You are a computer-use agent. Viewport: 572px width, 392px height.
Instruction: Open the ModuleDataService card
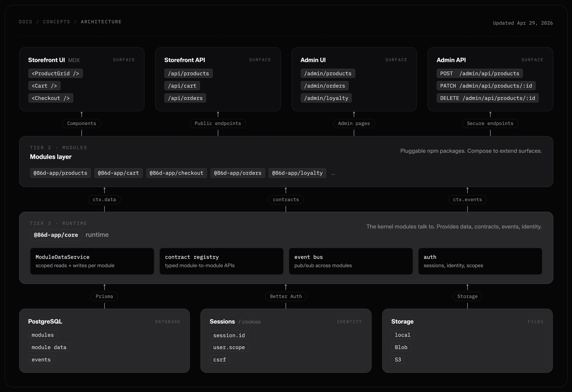tap(92, 261)
